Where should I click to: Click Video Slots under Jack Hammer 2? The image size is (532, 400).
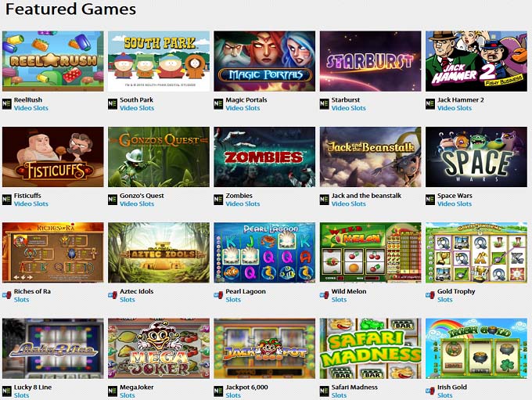pyautogui.click(x=455, y=108)
